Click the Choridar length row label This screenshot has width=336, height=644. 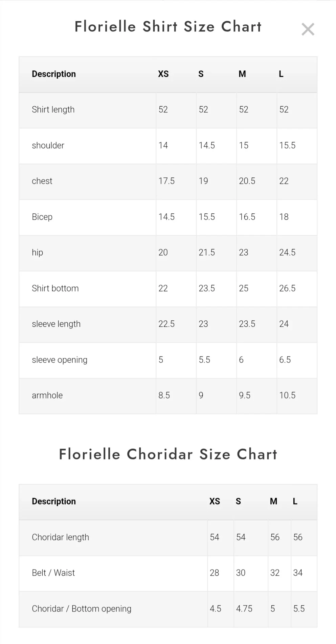pyautogui.click(x=61, y=537)
